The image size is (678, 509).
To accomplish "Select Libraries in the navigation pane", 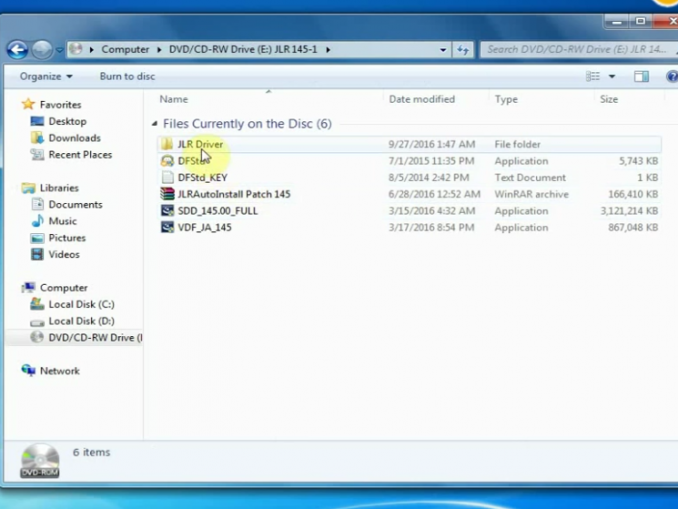I will (x=59, y=188).
